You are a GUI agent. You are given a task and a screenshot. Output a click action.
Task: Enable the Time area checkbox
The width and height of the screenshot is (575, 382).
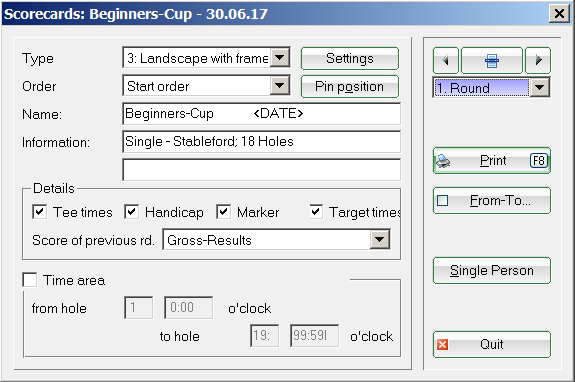(30, 280)
